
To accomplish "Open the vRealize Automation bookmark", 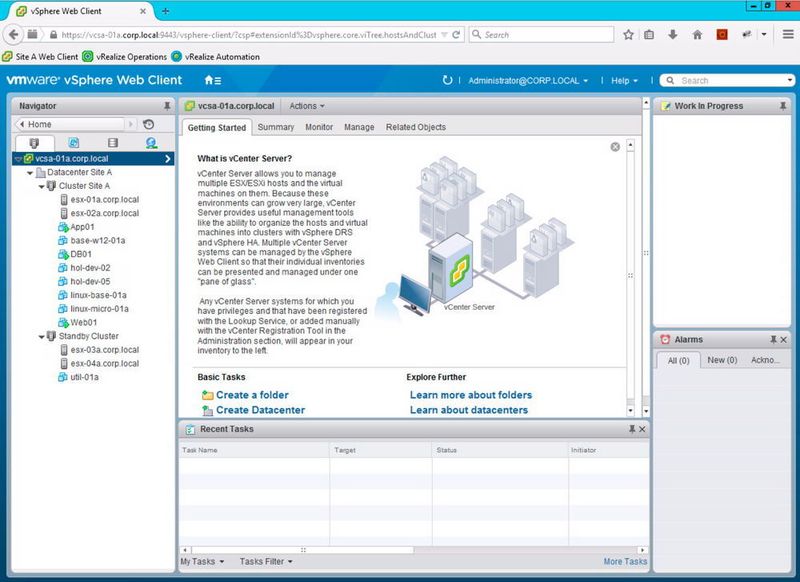I will [215, 57].
